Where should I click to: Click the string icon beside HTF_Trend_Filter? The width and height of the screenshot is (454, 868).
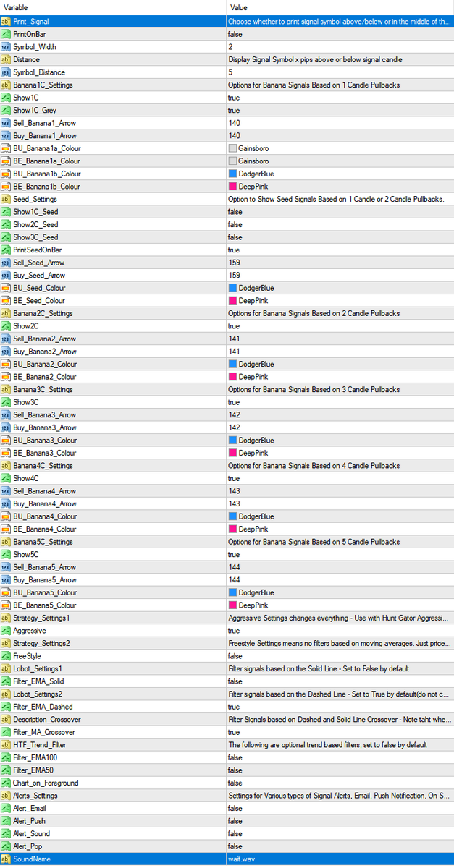click(6, 744)
